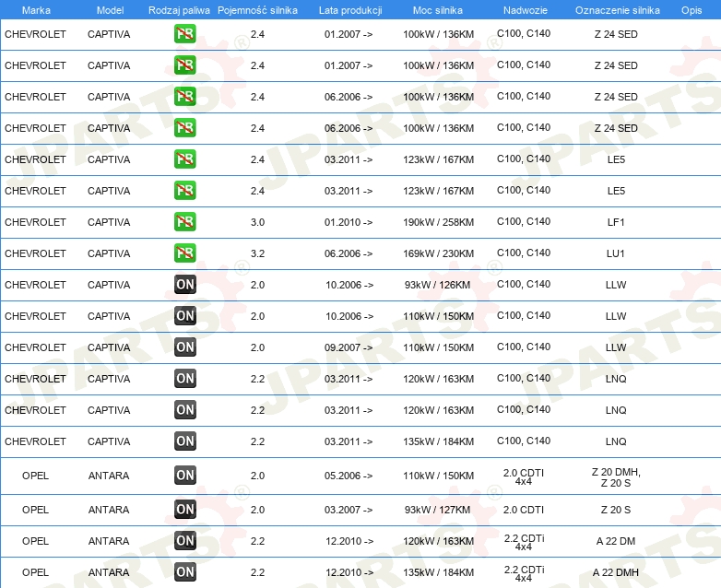The width and height of the screenshot is (721, 588).
Task: Click diesel ON icon in 93kW / 127KM Antara row
Action: [184, 510]
